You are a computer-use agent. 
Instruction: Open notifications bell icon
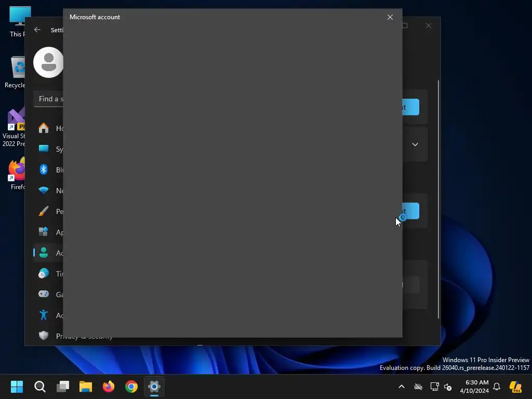coord(497,387)
